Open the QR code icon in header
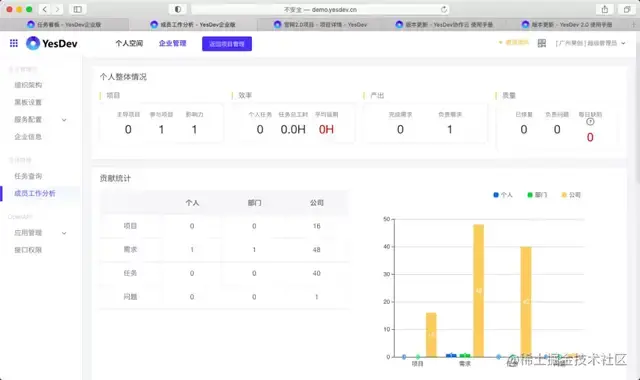The image size is (640, 380). point(542,43)
